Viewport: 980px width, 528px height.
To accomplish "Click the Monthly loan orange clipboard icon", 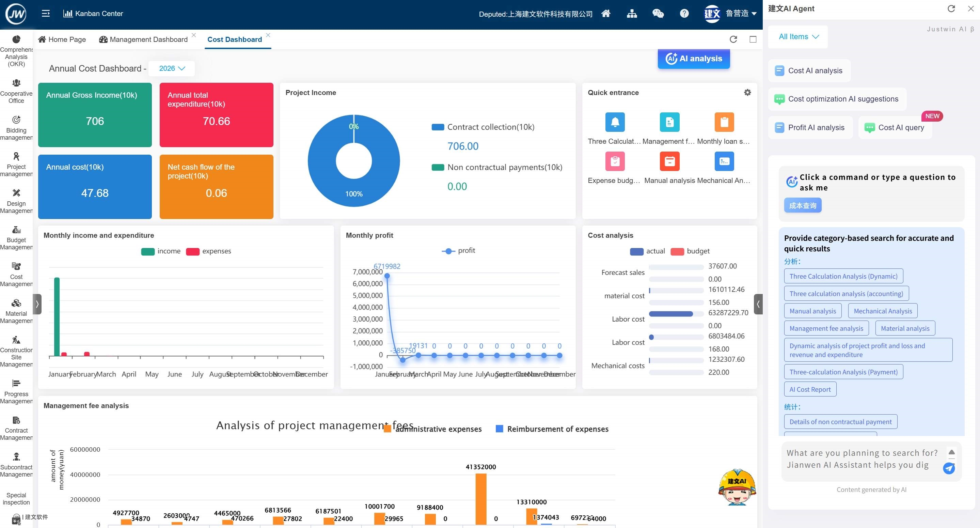I will (724, 122).
